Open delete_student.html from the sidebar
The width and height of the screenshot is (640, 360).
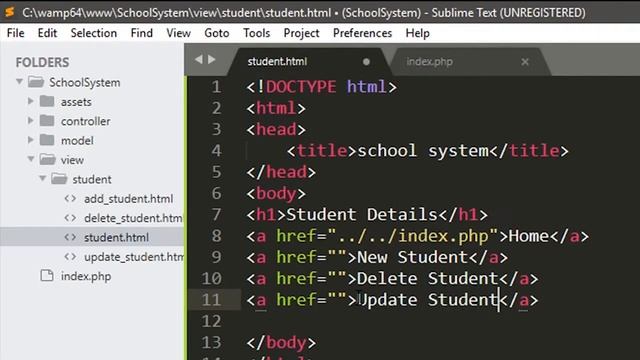pos(133,218)
